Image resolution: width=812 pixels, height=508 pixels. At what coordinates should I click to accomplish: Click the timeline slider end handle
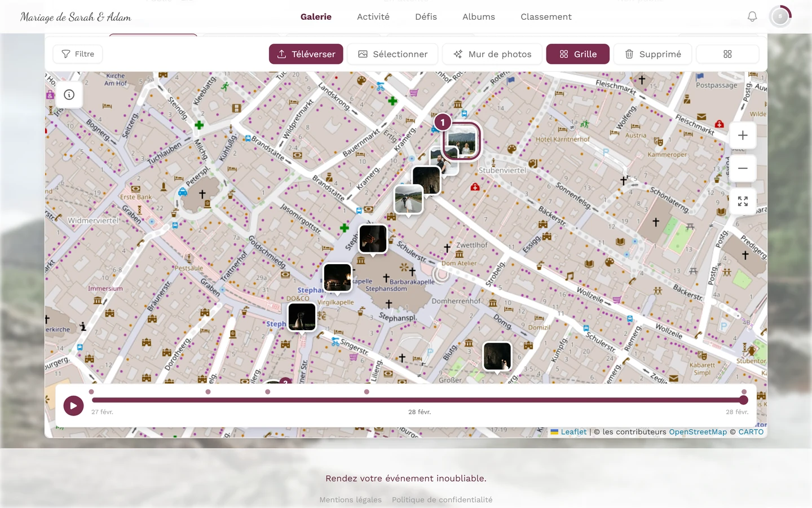coord(744,400)
